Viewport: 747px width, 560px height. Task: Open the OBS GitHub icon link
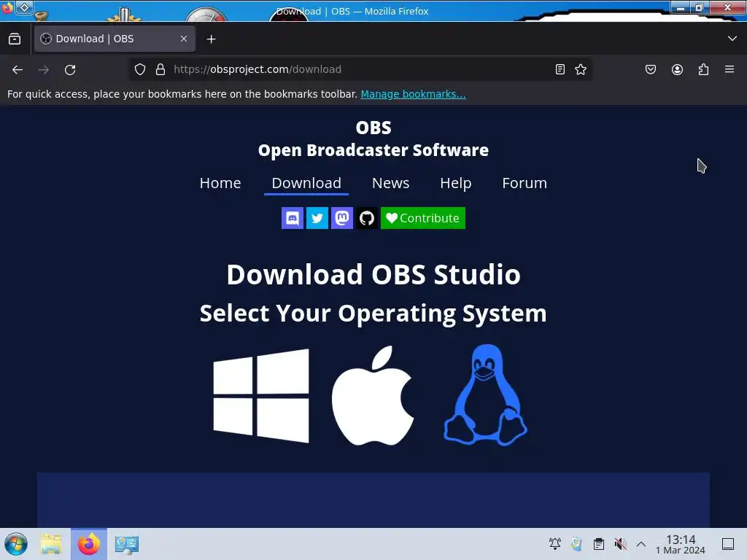(367, 218)
